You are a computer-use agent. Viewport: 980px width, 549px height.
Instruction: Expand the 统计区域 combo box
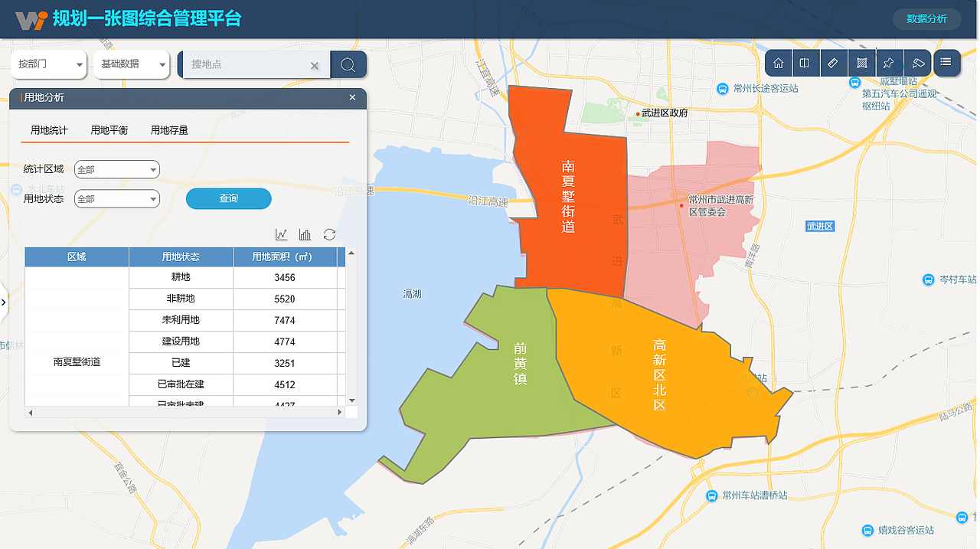[117, 169]
